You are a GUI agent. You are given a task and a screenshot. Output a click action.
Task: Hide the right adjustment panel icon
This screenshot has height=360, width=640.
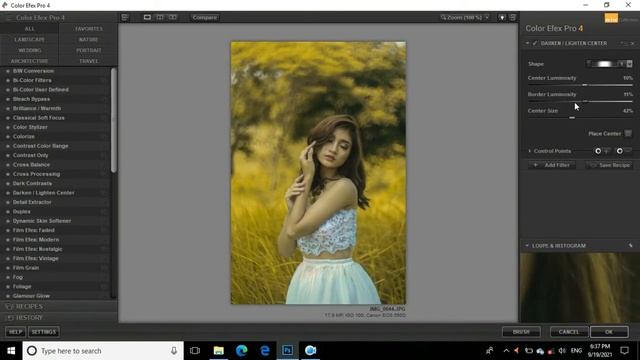(513, 18)
